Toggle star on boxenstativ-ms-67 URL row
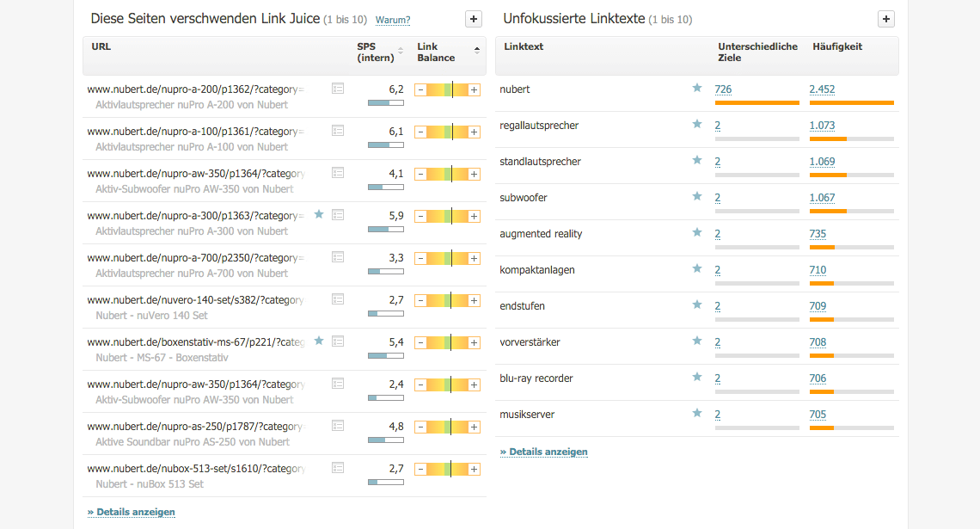The width and height of the screenshot is (980, 529). coord(319,341)
